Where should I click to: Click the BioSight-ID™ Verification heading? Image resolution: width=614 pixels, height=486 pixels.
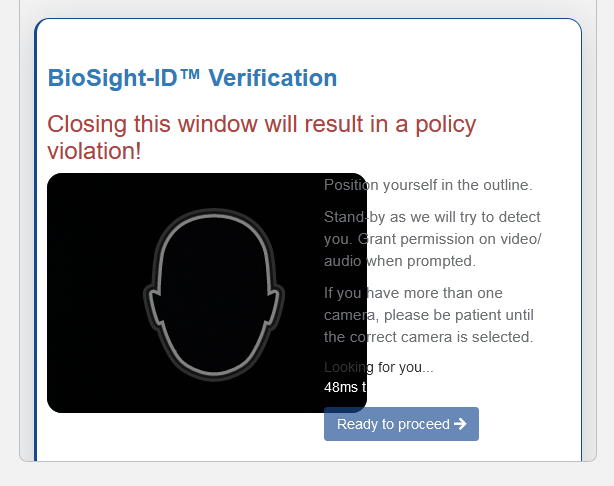tap(192, 78)
